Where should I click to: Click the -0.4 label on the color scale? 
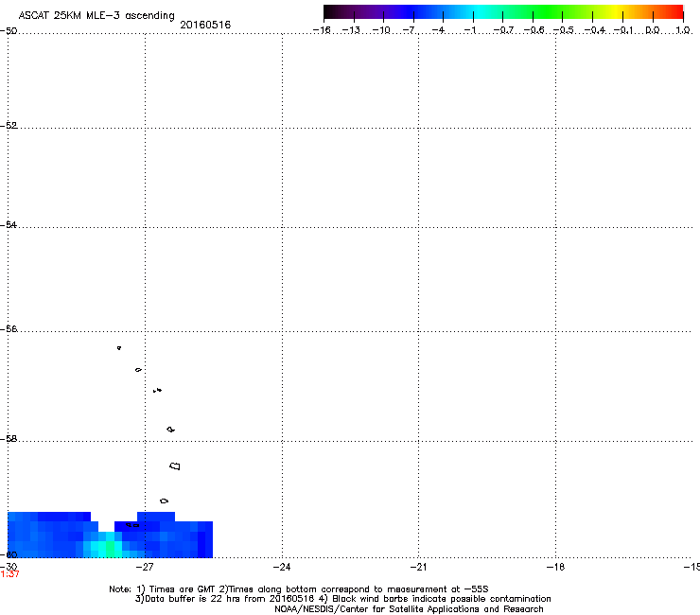[595, 30]
